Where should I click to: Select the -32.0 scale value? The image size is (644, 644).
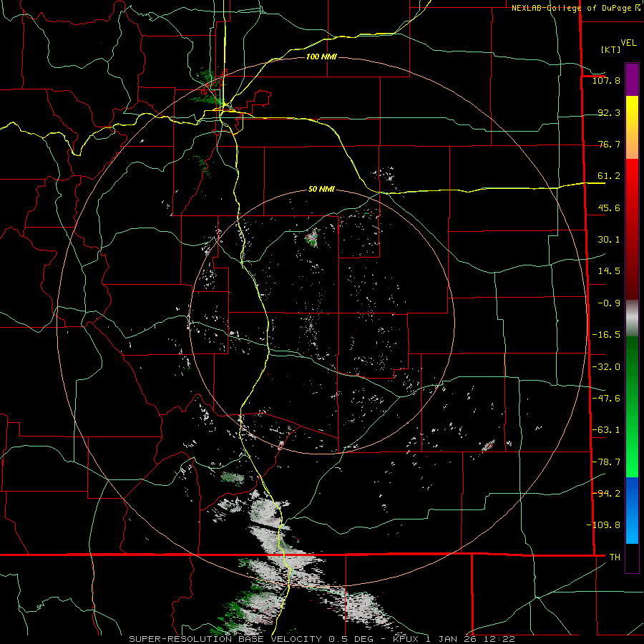(606, 367)
